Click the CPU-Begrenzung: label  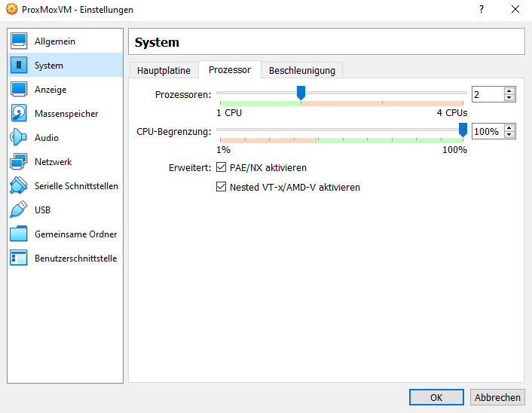(x=174, y=132)
